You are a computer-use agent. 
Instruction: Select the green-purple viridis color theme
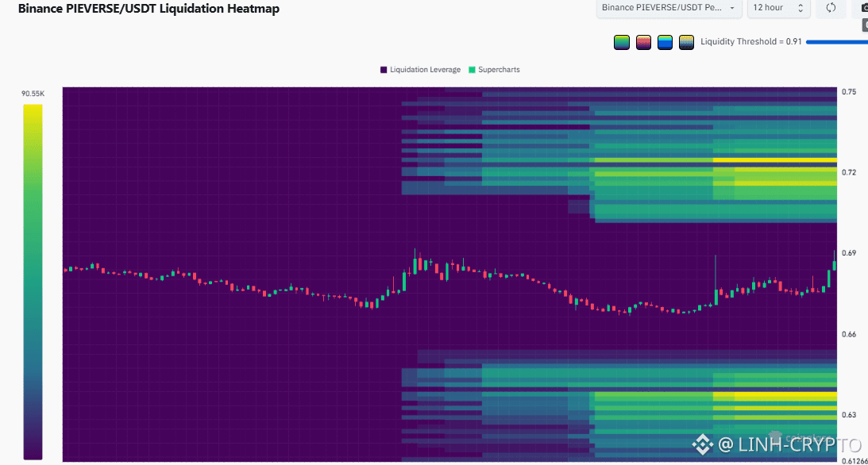click(622, 42)
